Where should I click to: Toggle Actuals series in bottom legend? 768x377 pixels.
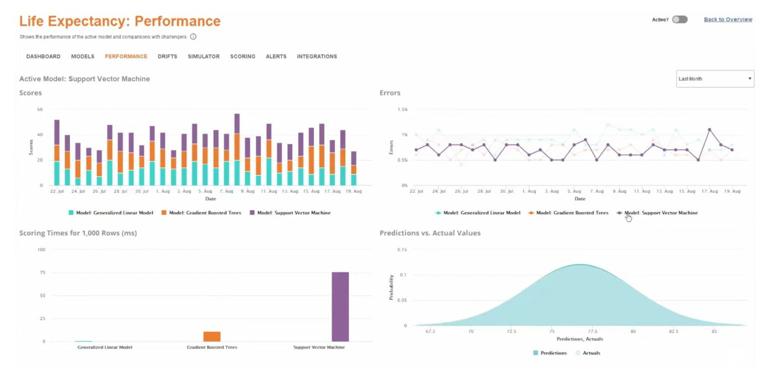point(587,353)
